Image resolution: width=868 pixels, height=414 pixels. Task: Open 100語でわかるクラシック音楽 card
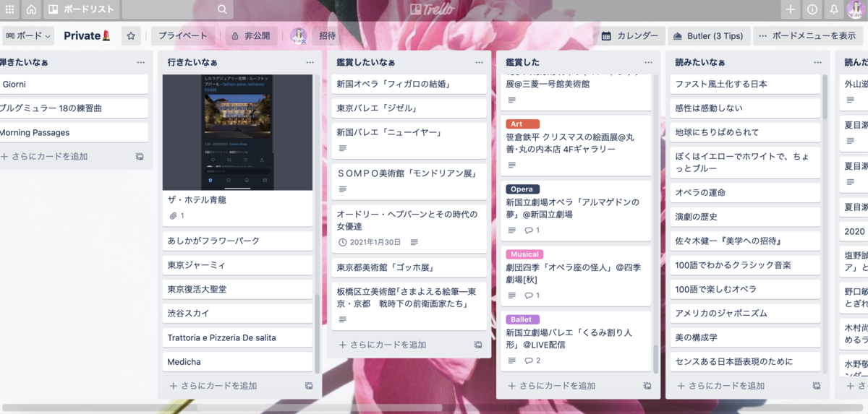[746, 265]
